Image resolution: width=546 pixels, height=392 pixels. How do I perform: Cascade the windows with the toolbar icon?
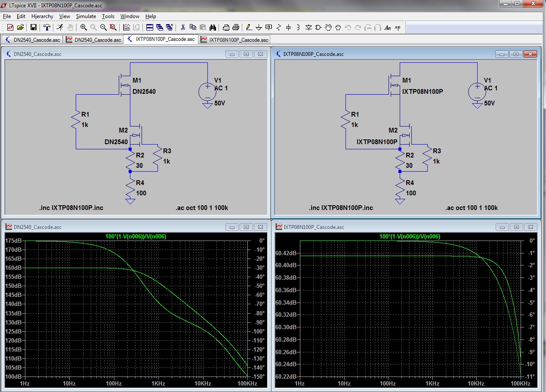pos(160,27)
